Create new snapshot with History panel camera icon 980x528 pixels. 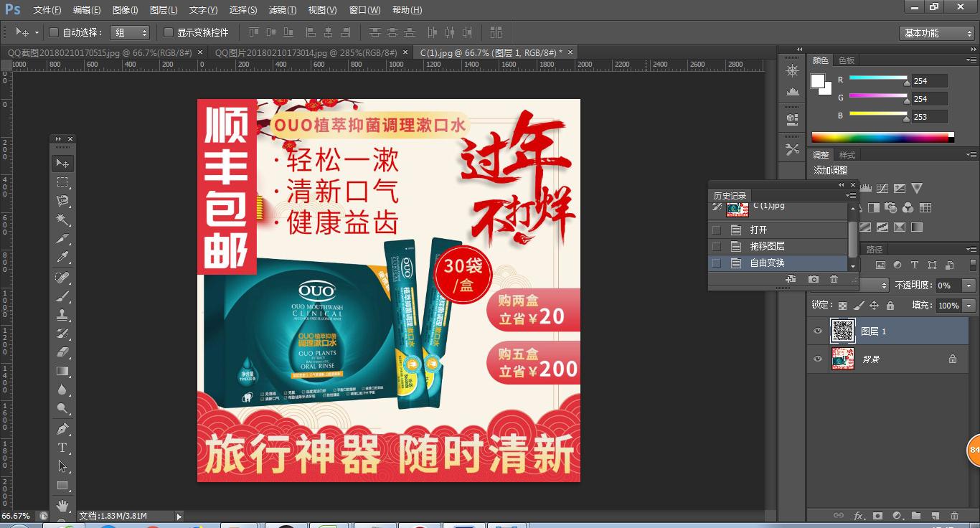(814, 279)
